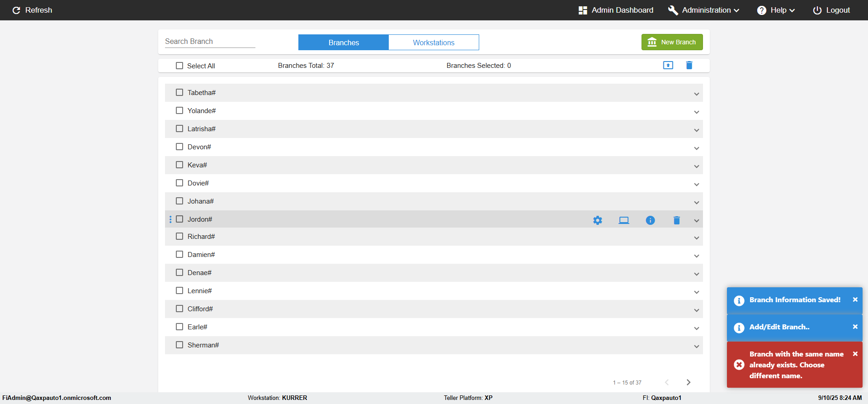Click the Earle# branch name
Screen dimensions: 868x404
(198, 327)
